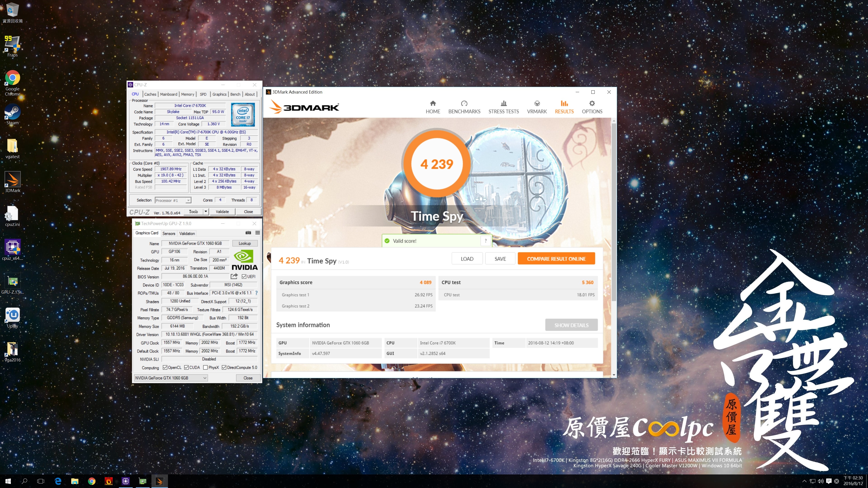The width and height of the screenshot is (868, 488).
Task: Open STRESS TESTS in 3DMark
Action: 503,107
